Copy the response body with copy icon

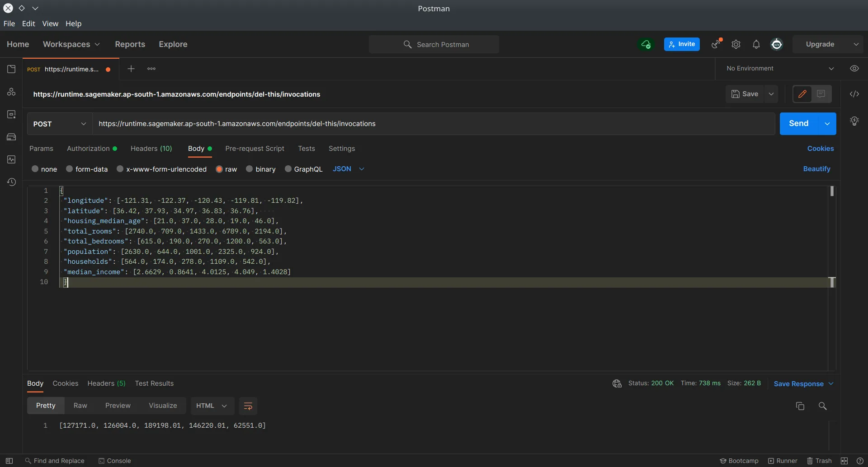pyautogui.click(x=800, y=406)
